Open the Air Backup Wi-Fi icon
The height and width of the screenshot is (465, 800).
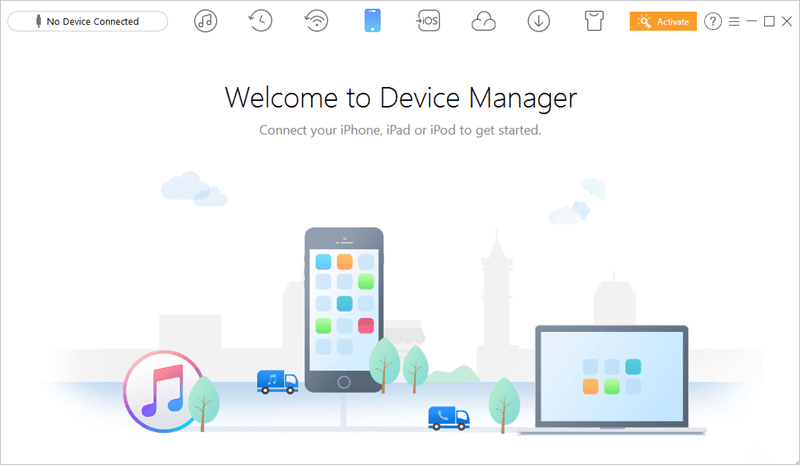pyautogui.click(x=316, y=21)
